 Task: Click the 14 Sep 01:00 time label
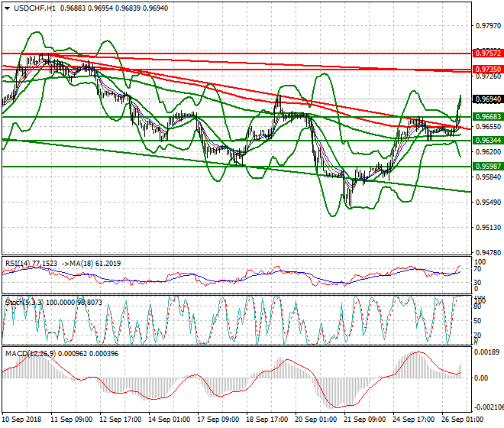(x=169, y=420)
